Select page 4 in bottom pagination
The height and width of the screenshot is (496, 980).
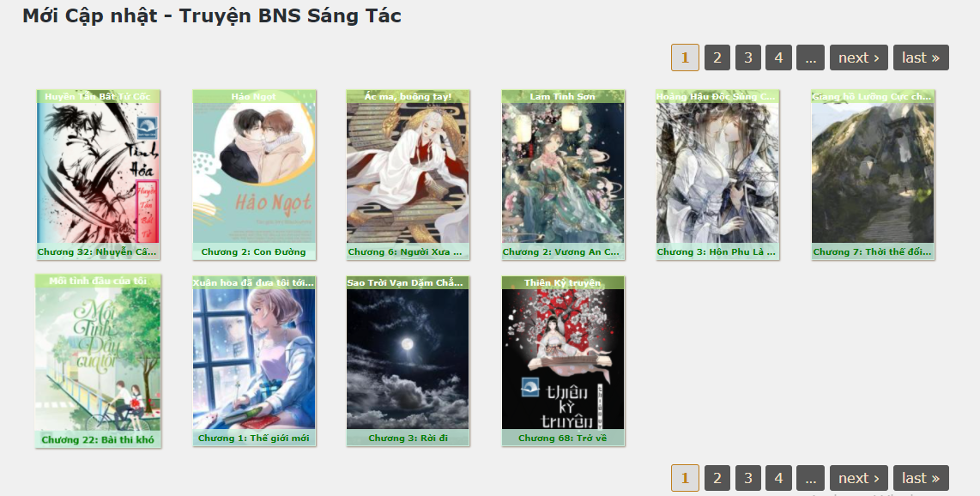click(778, 478)
